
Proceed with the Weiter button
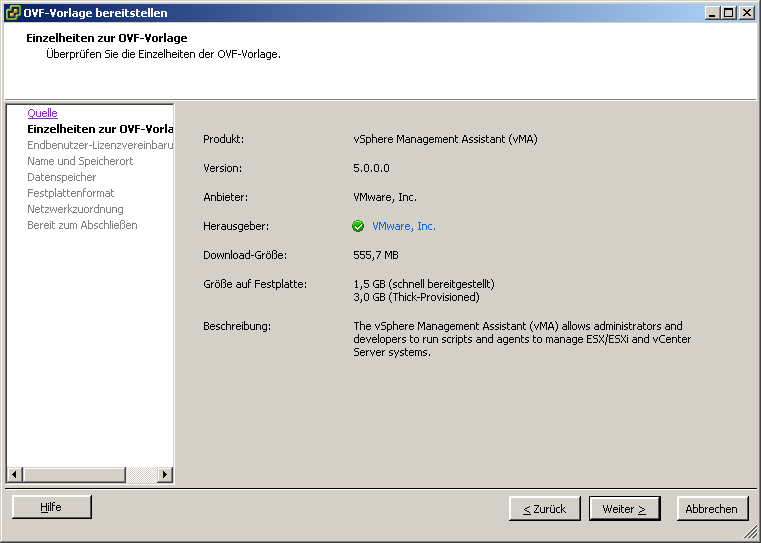click(x=624, y=509)
